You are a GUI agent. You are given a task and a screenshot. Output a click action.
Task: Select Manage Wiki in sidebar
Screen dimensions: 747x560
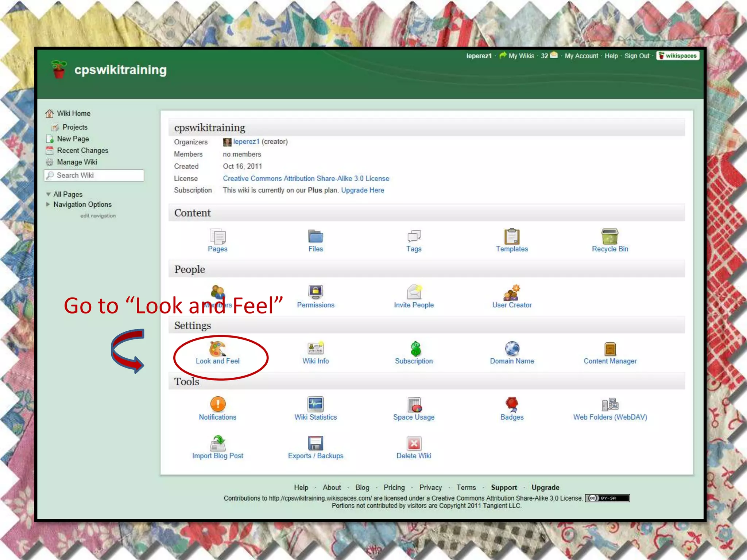pyautogui.click(x=77, y=162)
